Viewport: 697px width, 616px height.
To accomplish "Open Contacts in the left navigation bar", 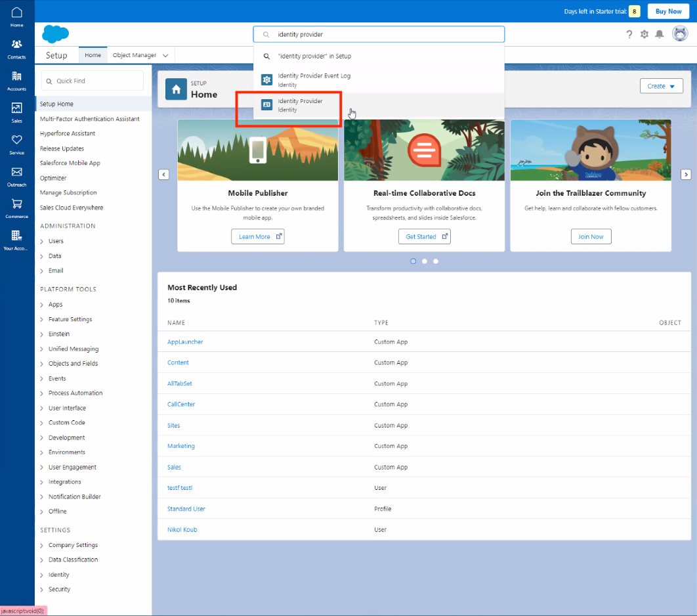I will click(17, 49).
